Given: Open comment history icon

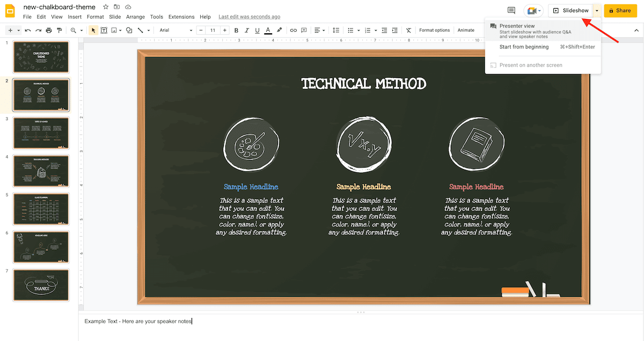Looking at the screenshot, I should click(x=511, y=11).
